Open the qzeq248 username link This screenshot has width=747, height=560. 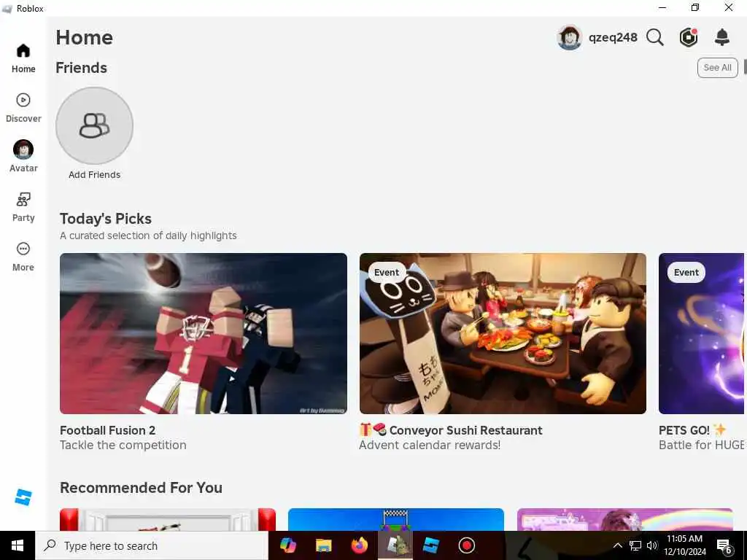click(x=613, y=37)
